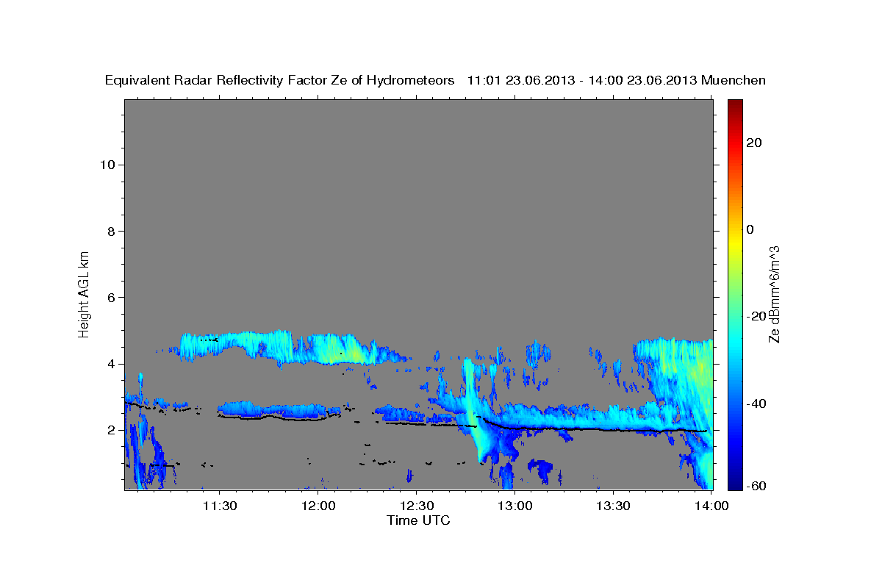Click the colorbar value '0'
Screen dimensions: 882x588
pyautogui.click(x=750, y=229)
